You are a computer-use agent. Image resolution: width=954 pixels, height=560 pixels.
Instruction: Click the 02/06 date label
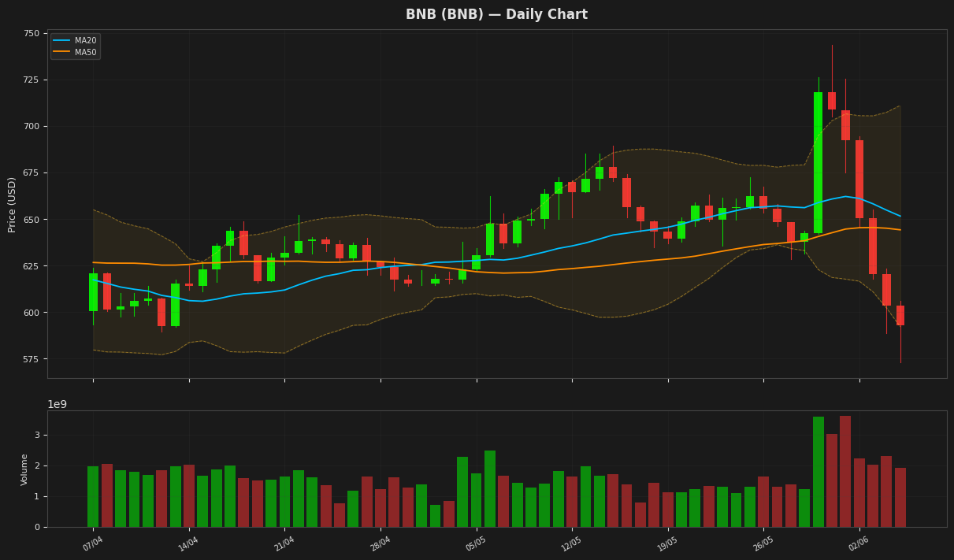coord(858,543)
